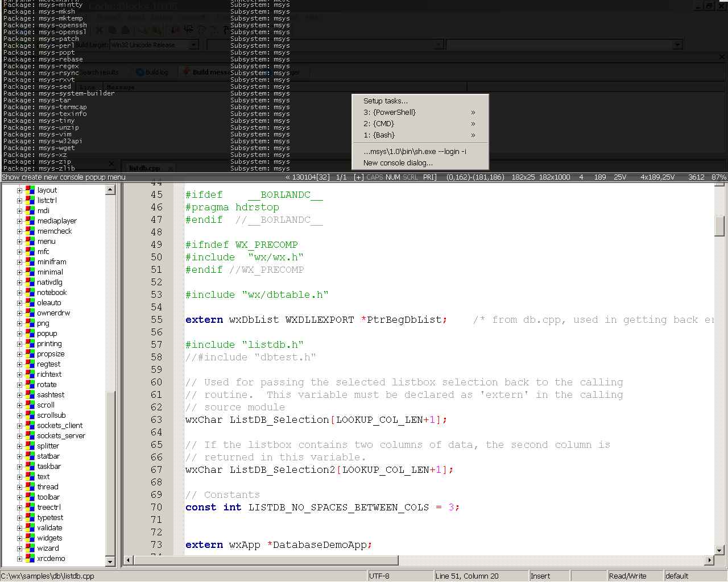Click the mdi project icon

(30, 210)
